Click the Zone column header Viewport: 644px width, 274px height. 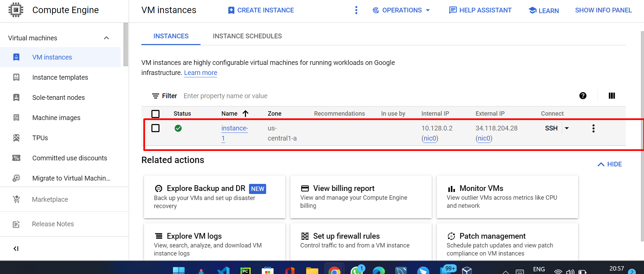tap(275, 114)
